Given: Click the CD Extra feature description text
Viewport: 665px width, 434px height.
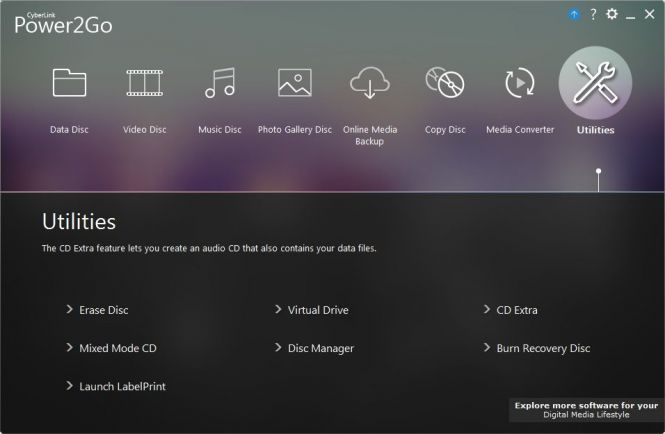Looking at the screenshot, I should tap(209, 248).
